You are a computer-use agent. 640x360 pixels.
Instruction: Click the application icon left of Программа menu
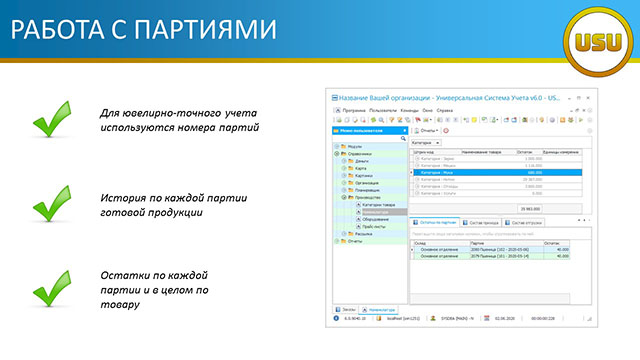coord(337,110)
